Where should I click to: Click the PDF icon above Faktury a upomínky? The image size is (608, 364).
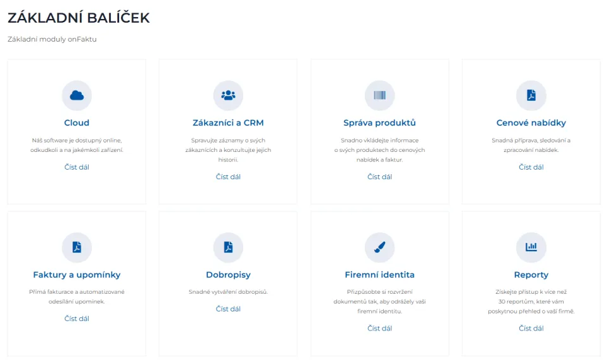tap(77, 248)
